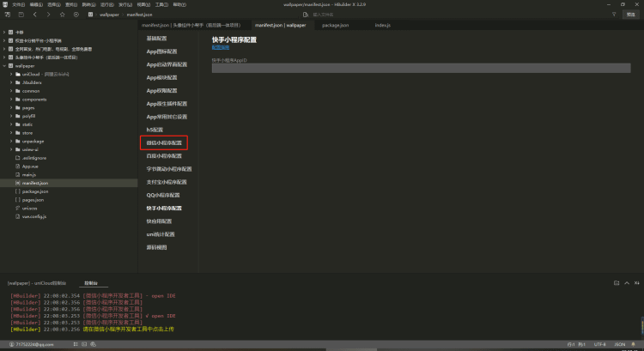Open the 帮助 menu

(x=179, y=4)
